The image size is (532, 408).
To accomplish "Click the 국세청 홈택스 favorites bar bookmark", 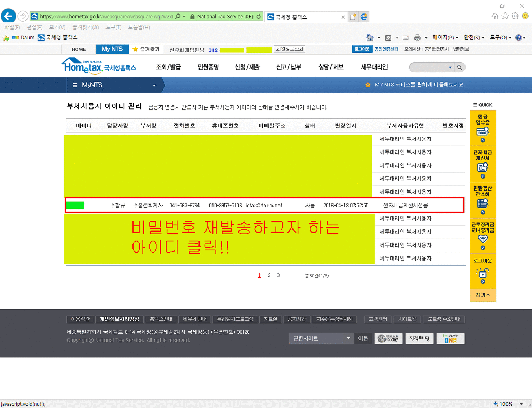I will (58, 37).
